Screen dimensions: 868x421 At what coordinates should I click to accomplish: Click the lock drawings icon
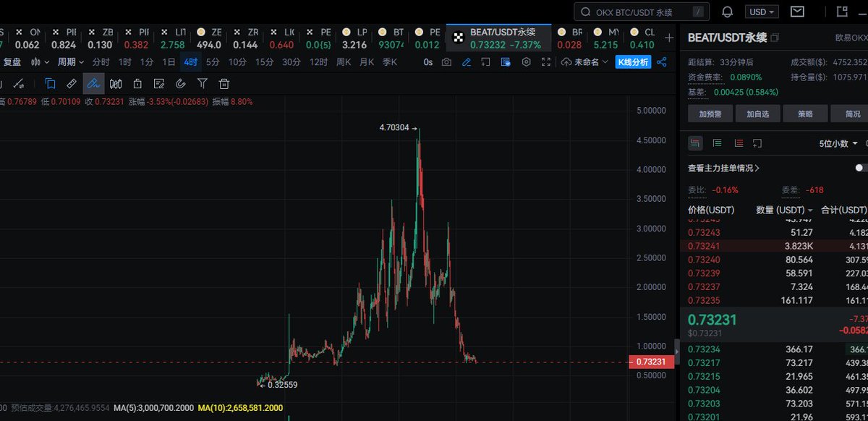click(137, 83)
